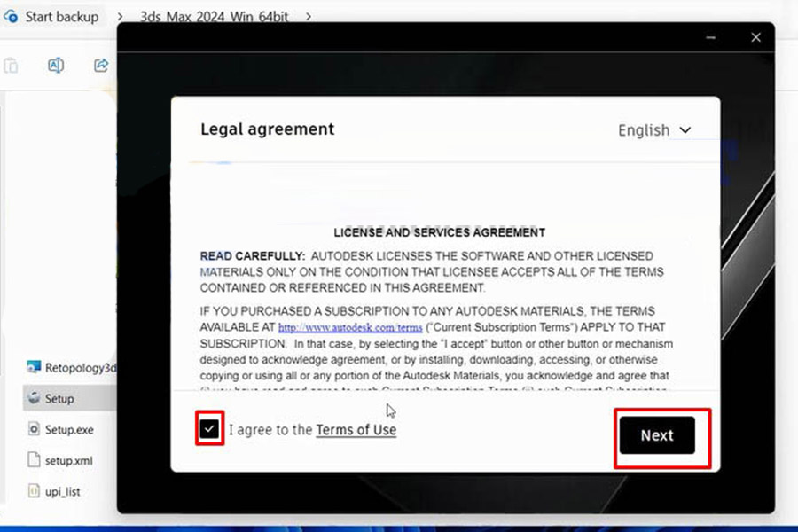Select the Retopology3d file icon

(34, 367)
